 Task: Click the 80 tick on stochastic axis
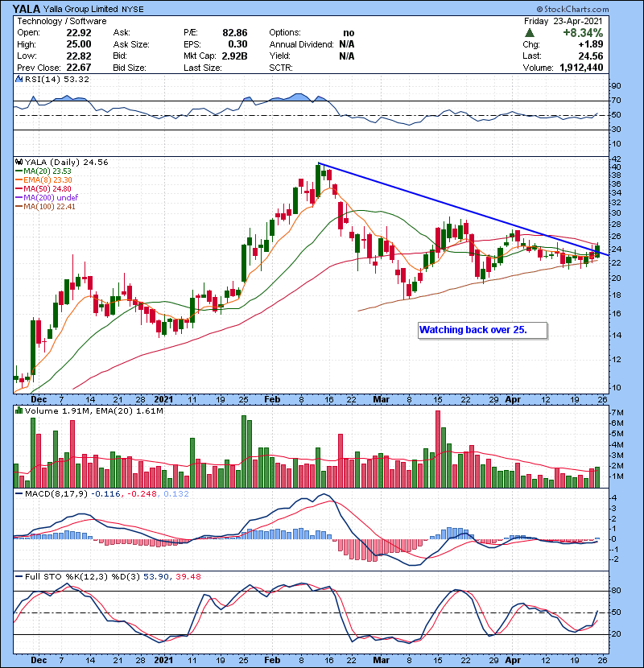point(617,591)
